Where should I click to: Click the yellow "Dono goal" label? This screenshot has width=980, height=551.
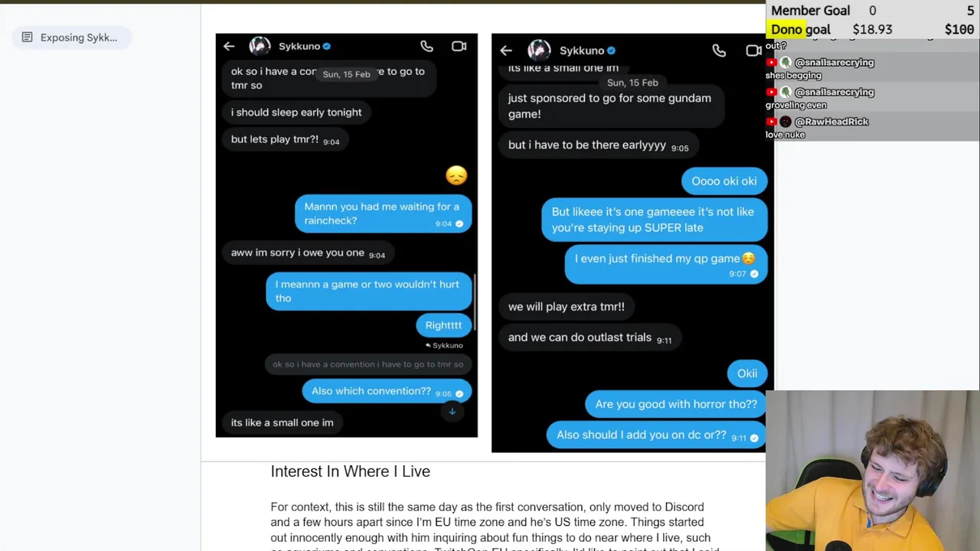800,30
